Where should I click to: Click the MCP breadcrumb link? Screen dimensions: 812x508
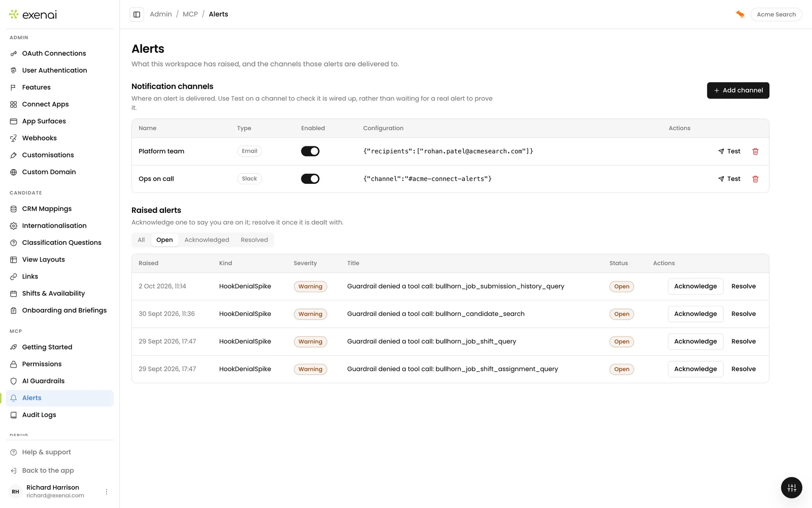(190, 14)
